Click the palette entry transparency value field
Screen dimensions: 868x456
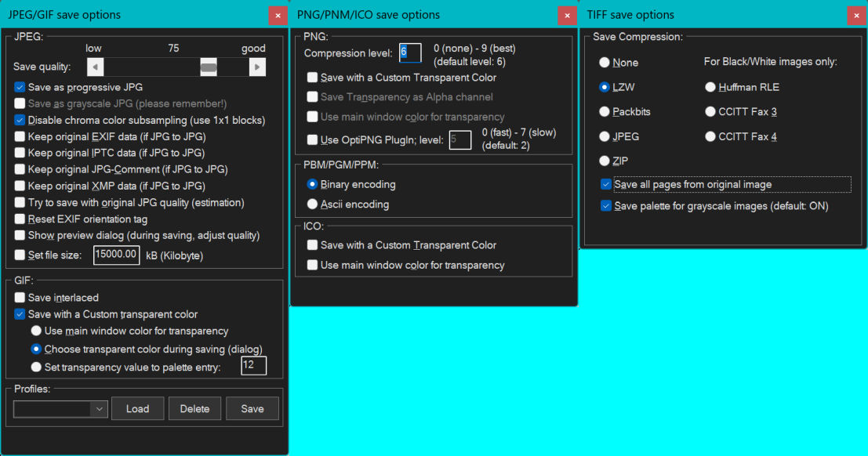click(253, 366)
